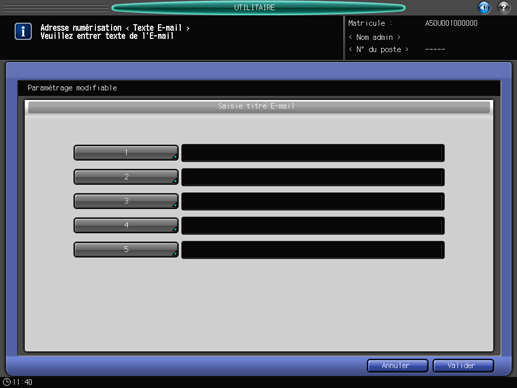The height and width of the screenshot is (388, 517).
Task: Click the 'Nom admin' label
Action: [x=374, y=37]
